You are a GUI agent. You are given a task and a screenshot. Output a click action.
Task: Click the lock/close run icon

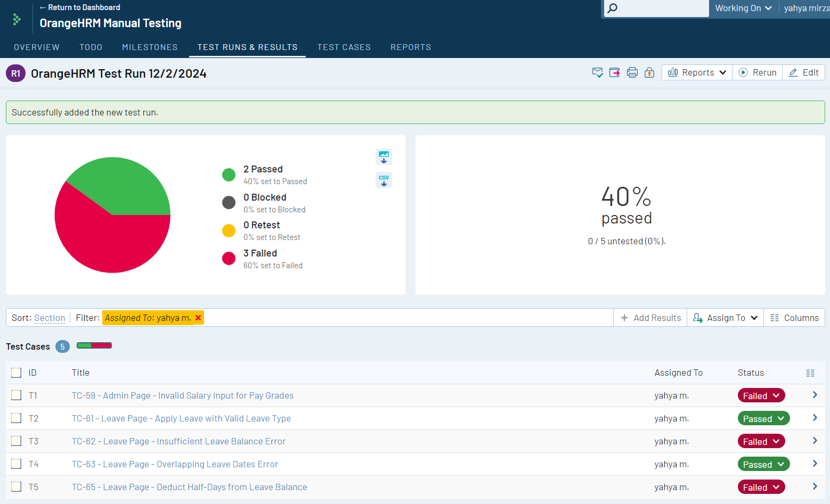click(649, 73)
